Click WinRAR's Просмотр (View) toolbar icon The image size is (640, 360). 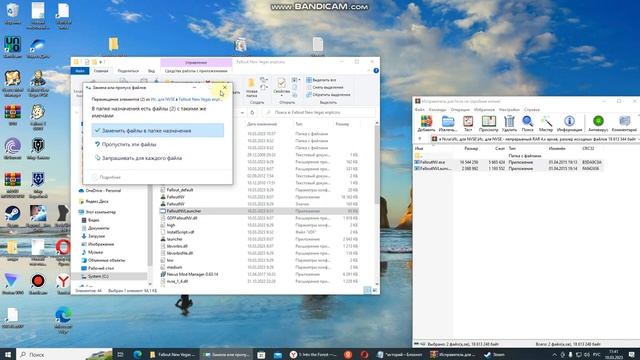pos(489,123)
